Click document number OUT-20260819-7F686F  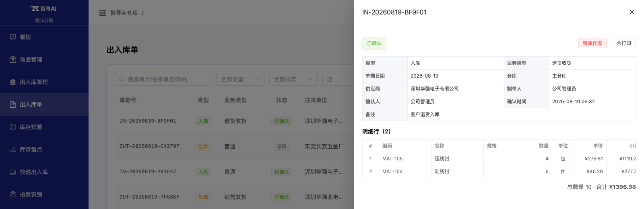click(149, 197)
